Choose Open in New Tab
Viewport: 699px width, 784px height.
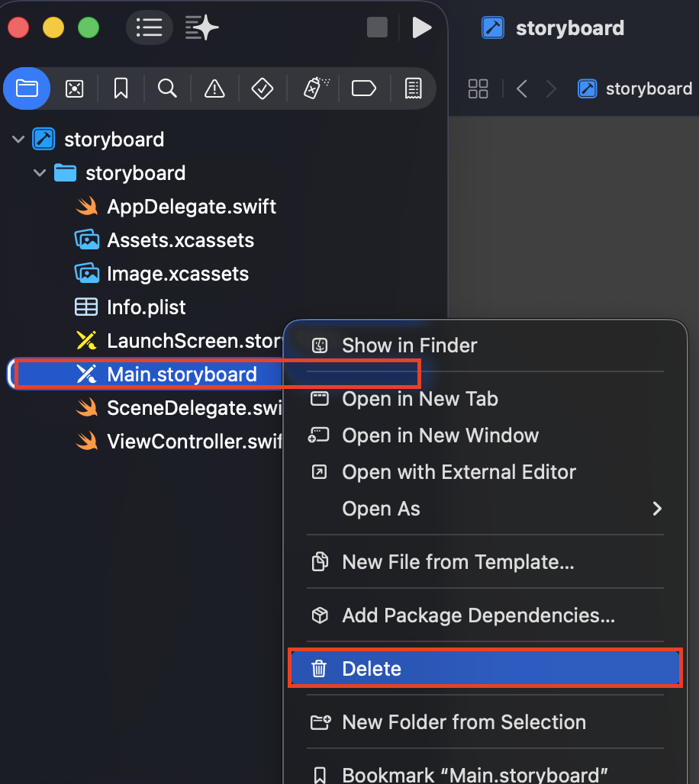click(485, 399)
